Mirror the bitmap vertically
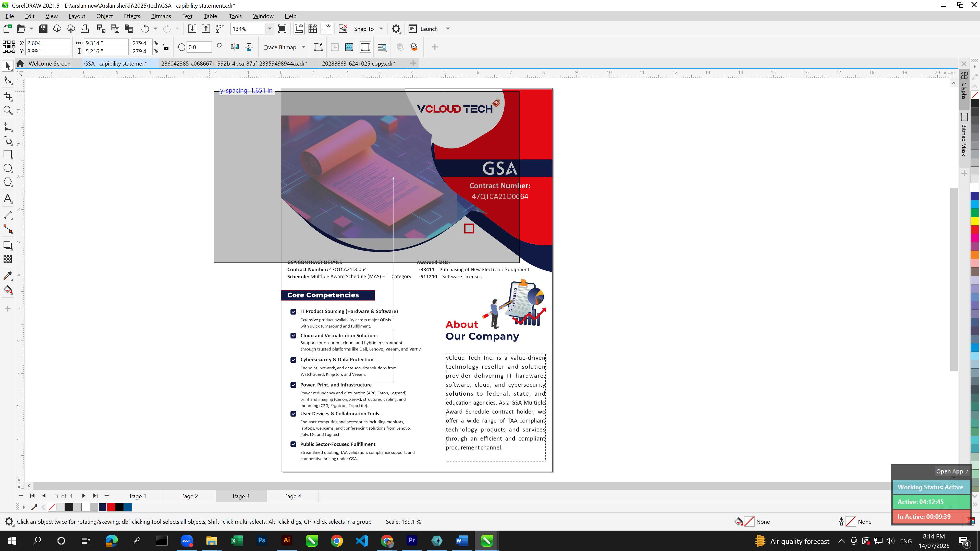980x551 pixels. 249,47
